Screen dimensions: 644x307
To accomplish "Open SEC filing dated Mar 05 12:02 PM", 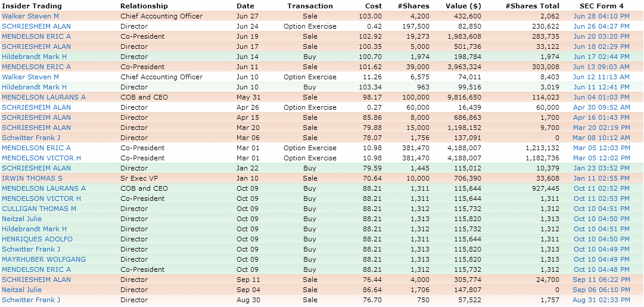I will pyautogui.click(x=601, y=158).
